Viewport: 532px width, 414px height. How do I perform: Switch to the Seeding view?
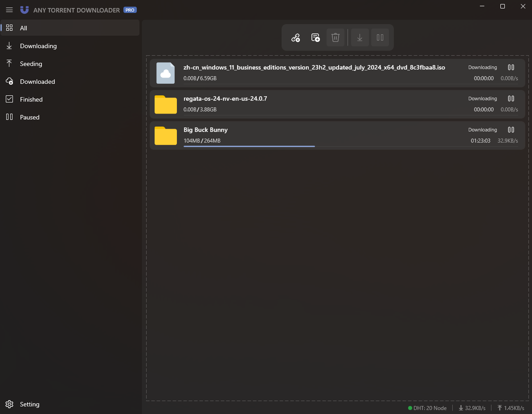[x=70, y=63]
